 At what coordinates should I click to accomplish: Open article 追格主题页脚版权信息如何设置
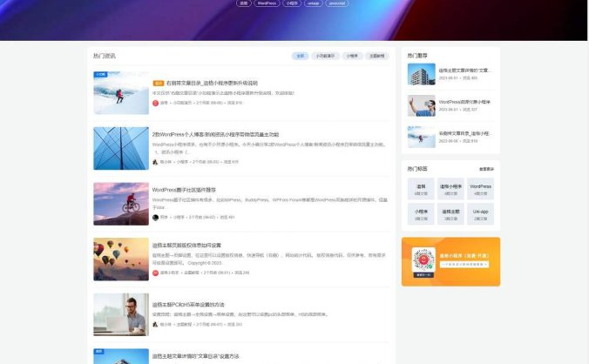pyautogui.click(x=186, y=246)
